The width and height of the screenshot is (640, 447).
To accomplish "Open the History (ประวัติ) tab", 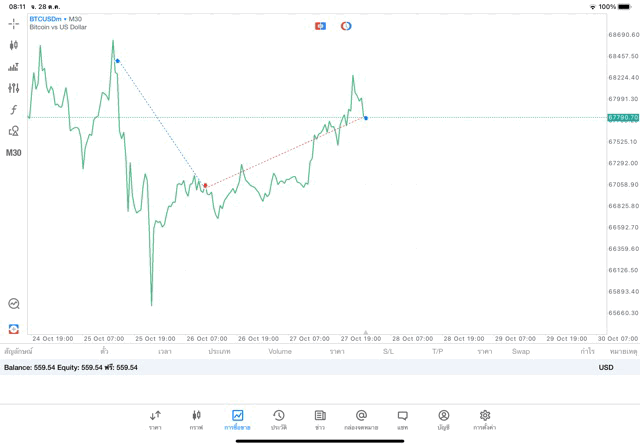I will point(278,419).
